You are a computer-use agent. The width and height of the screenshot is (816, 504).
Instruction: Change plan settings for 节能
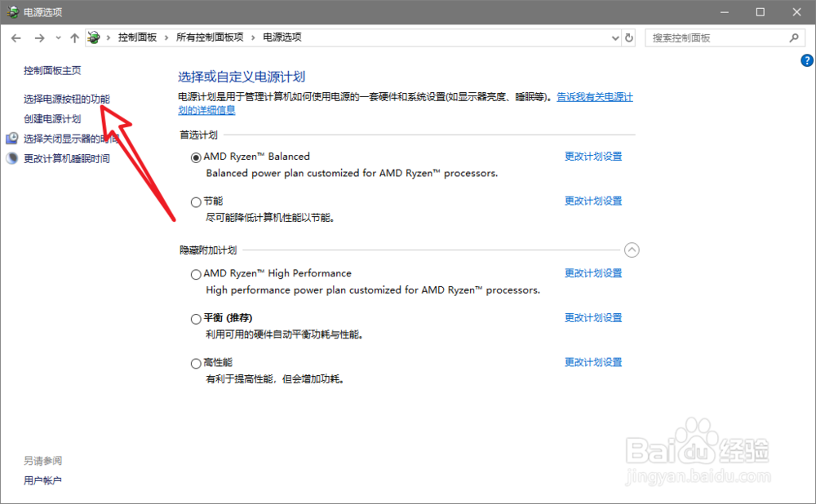point(593,201)
